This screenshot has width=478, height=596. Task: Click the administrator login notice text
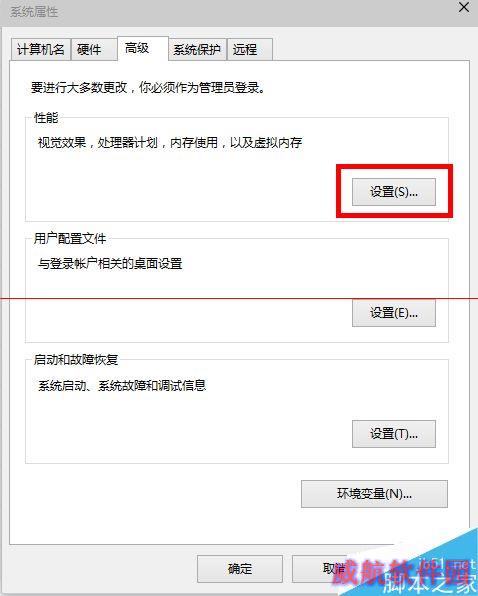click(148, 88)
